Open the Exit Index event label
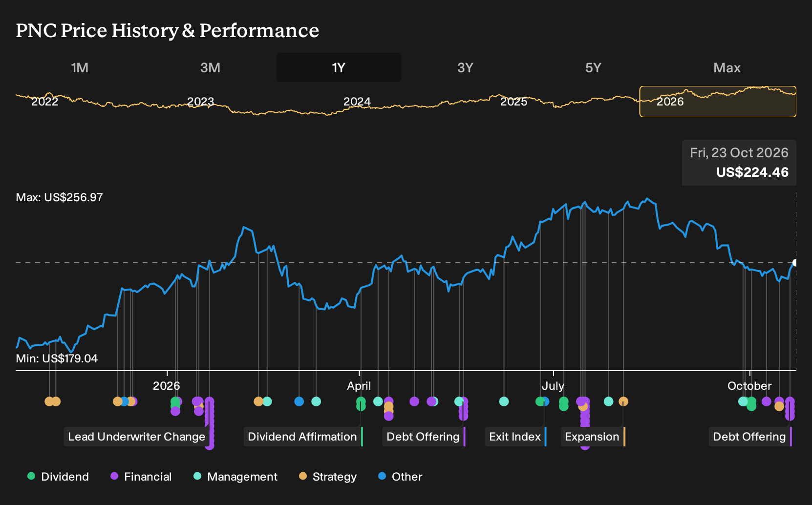Image resolution: width=812 pixels, height=505 pixels. tap(516, 437)
